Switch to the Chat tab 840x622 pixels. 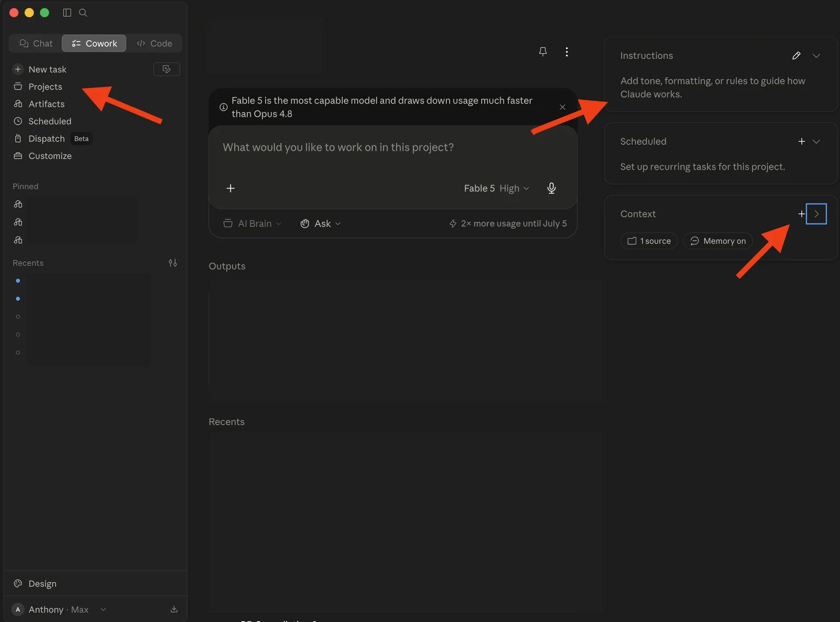click(36, 44)
